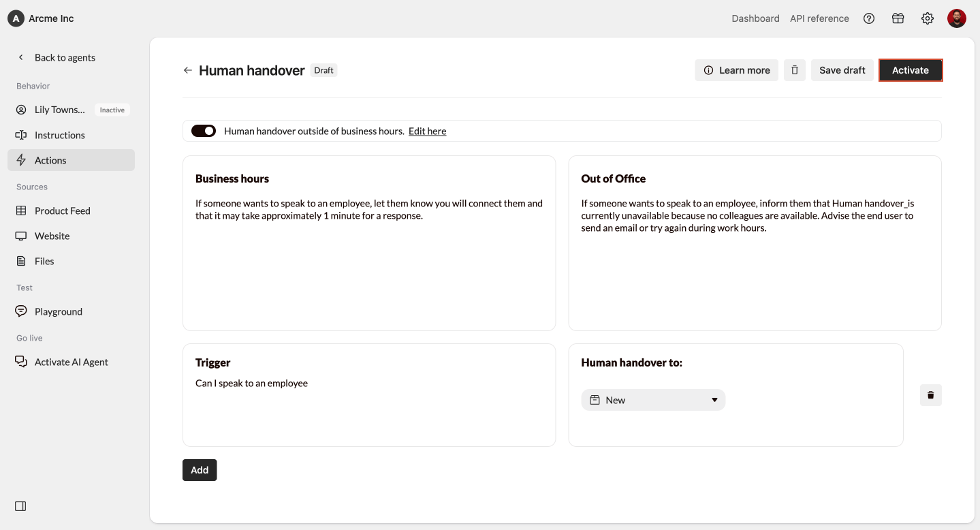Viewport: 980px width, 530px height.
Task: Toggle human handover outside business hours switch
Action: click(204, 131)
